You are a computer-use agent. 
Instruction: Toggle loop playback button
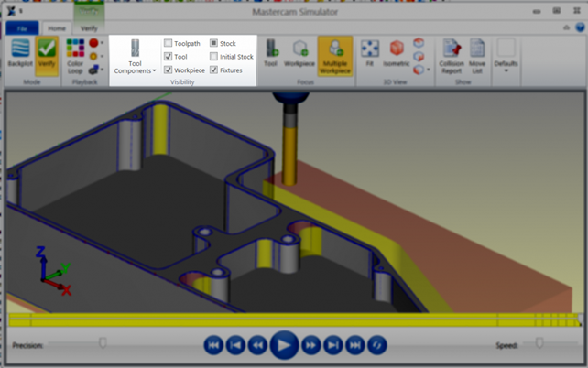(377, 345)
